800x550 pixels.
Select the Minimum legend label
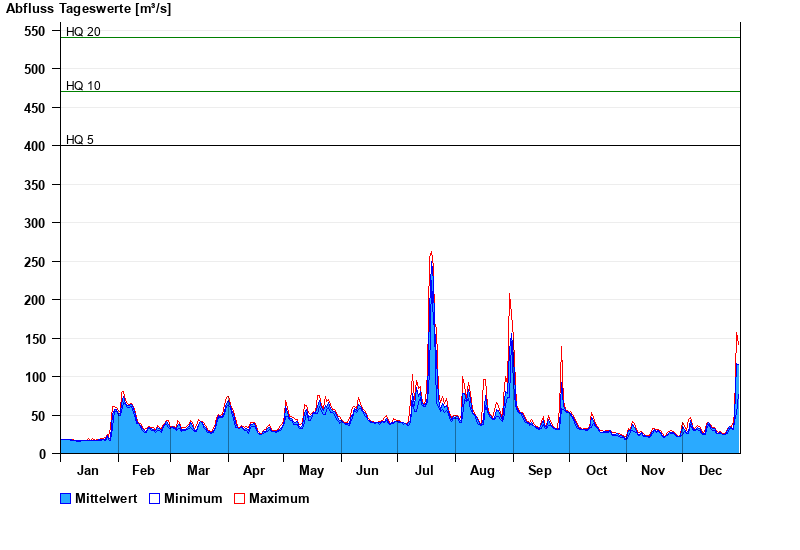[x=193, y=499]
